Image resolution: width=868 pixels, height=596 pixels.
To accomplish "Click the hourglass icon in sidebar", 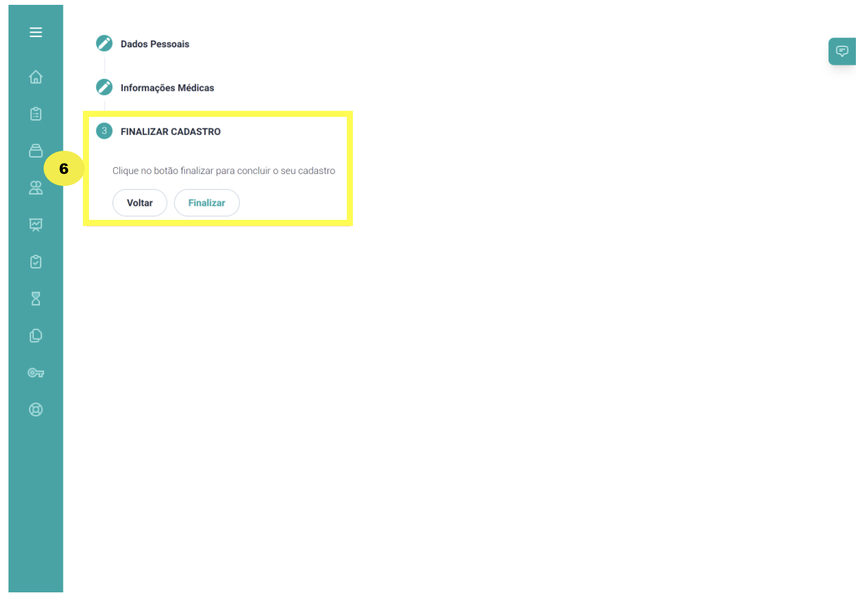I will point(36,299).
